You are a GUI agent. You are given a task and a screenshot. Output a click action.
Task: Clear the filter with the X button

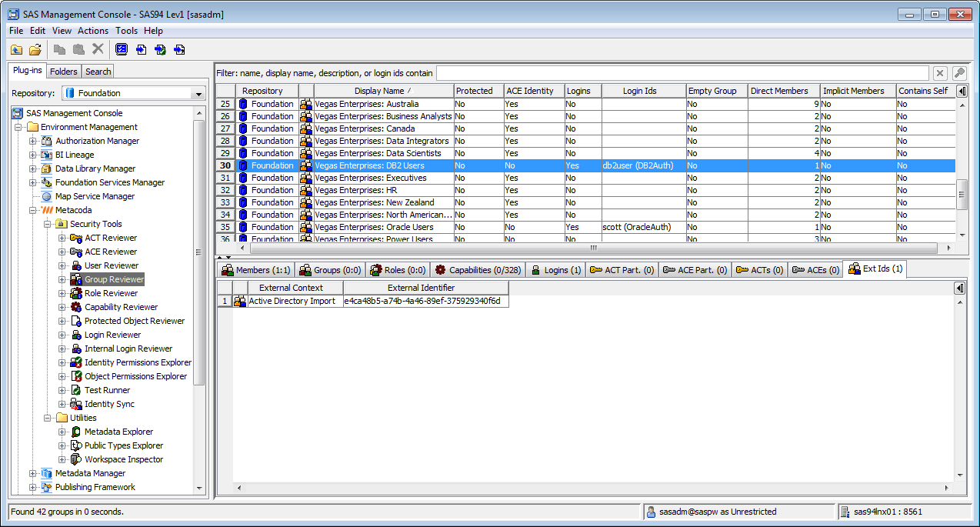click(940, 73)
